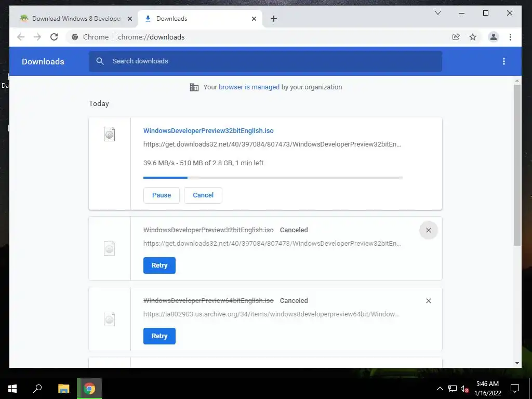Go back to previous page
The width and height of the screenshot is (532, 399).
[x=21, y=37]
